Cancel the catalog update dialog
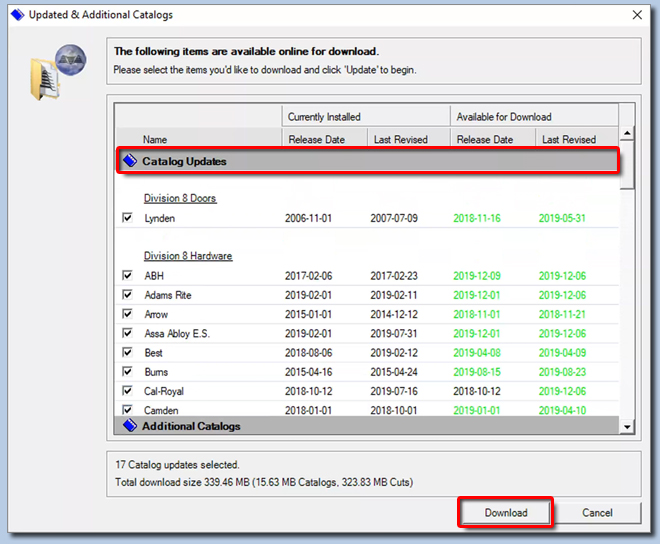 [x=597, y=513]
